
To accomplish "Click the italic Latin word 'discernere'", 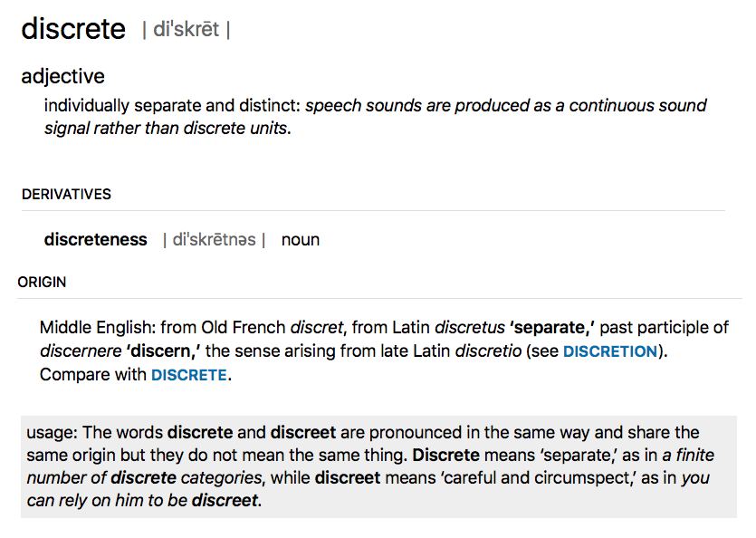I will [x=79, y=351].
